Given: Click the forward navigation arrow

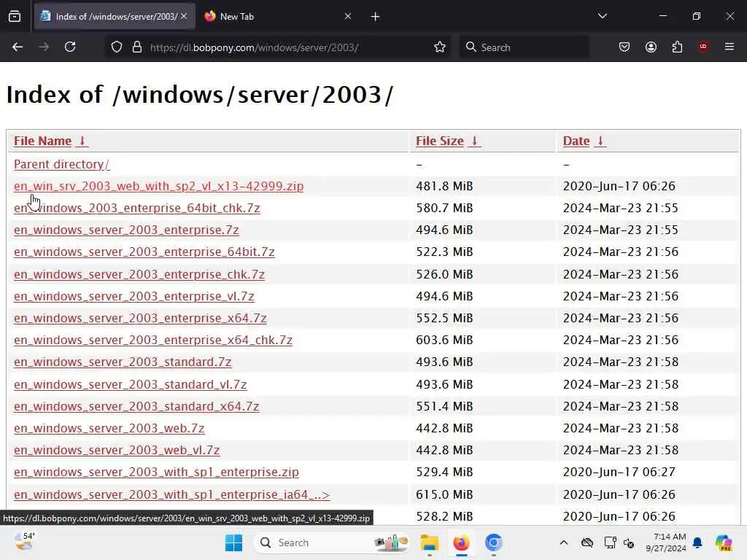Looking at the screenshot, I should 43,47.
